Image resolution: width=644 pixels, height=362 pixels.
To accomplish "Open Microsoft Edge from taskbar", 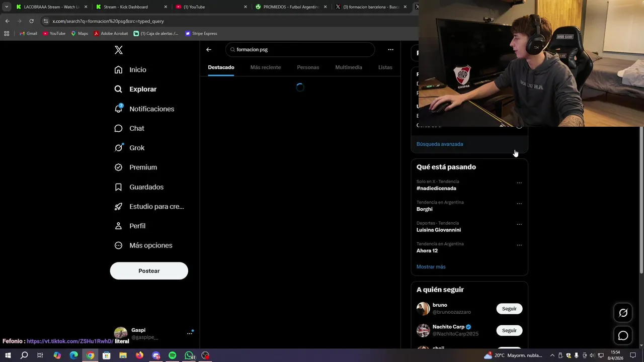I will click(x=73, y=355).
